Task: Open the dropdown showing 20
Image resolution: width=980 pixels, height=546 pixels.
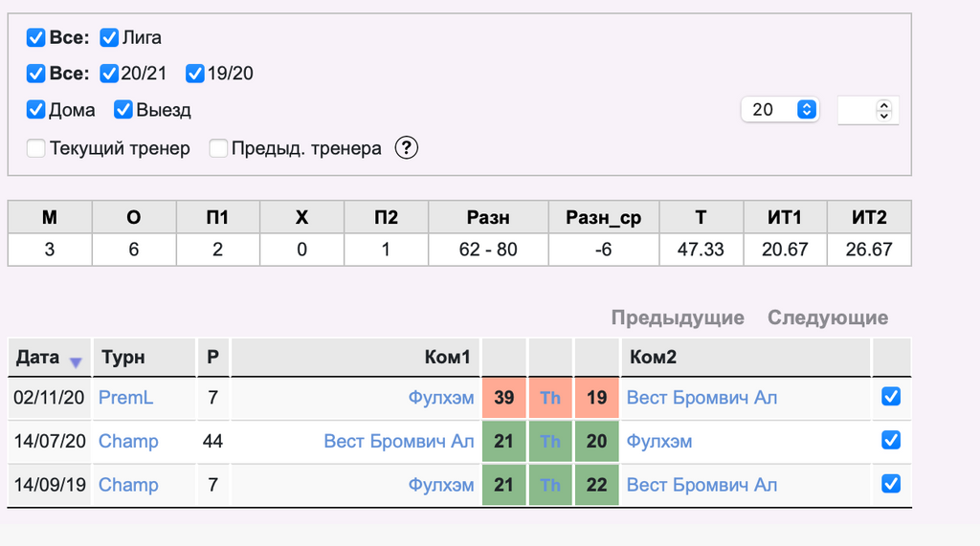Action: coord(780,109)
